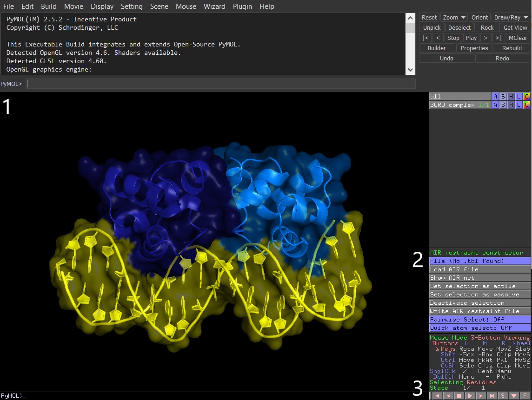Start playback with bottom play triangle
Image resolution: width=532 pixels, height=400 pixels.
point(470,396)
